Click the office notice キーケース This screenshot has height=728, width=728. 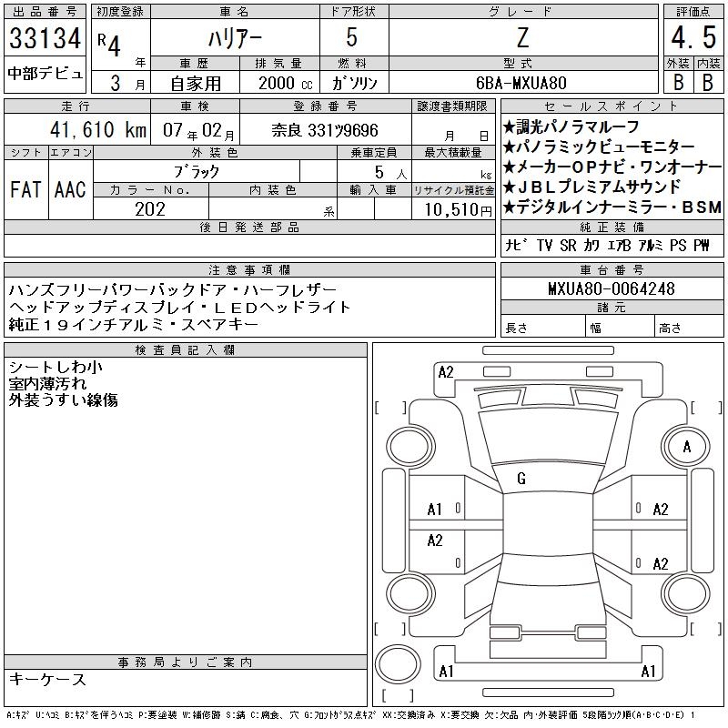point(48,679)
